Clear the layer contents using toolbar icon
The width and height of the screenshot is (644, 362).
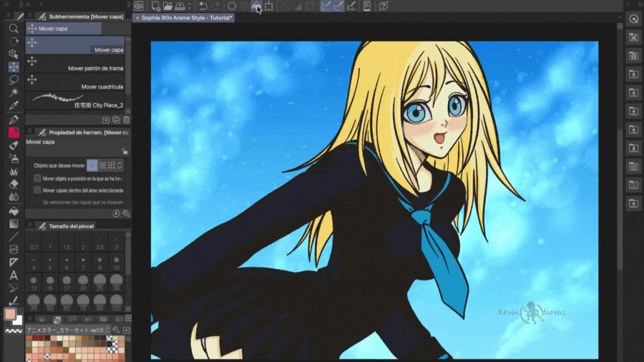point(232,6)
